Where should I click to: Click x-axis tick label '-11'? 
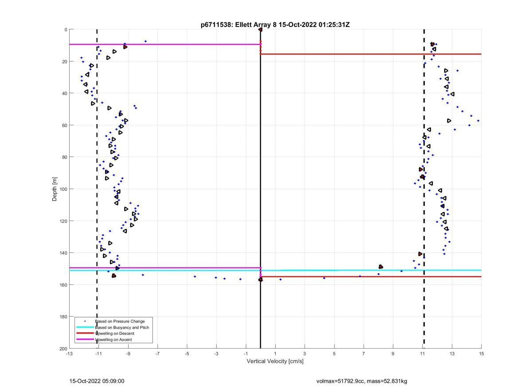(x=98, y=353)
